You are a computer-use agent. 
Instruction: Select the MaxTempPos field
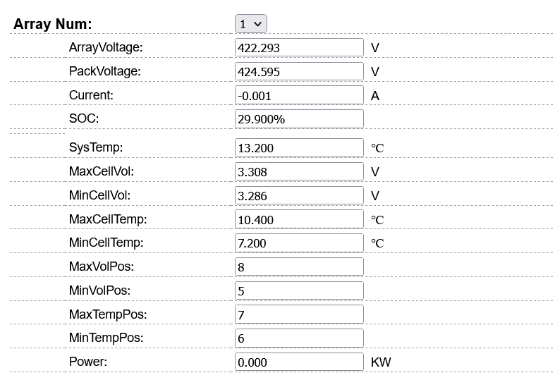299,314
